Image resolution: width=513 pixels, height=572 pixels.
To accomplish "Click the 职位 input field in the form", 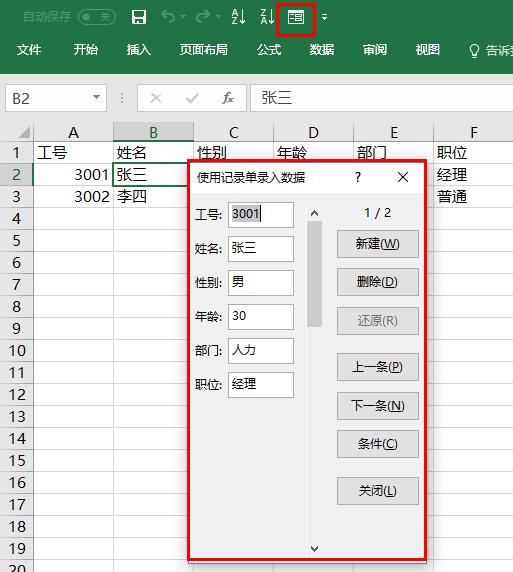I will (261, 384).
